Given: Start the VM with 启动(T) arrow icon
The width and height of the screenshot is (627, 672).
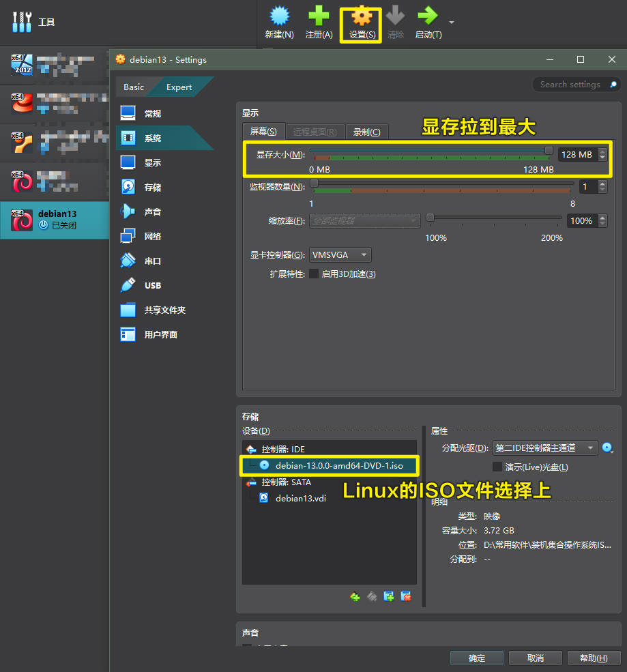Looking at the screenshot, I should coord(428,16).
